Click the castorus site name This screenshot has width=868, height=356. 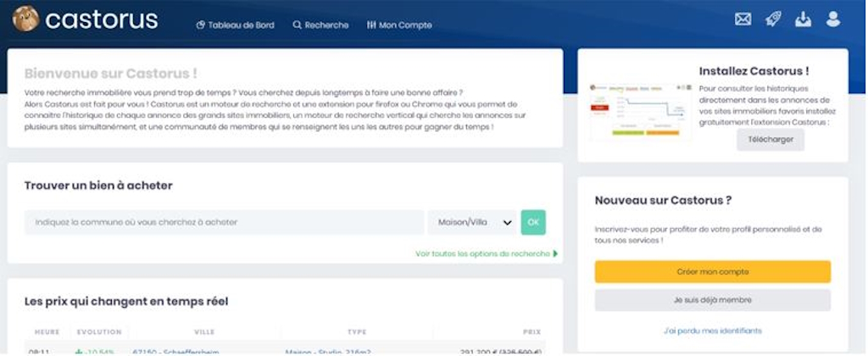[x=102, y=19]
